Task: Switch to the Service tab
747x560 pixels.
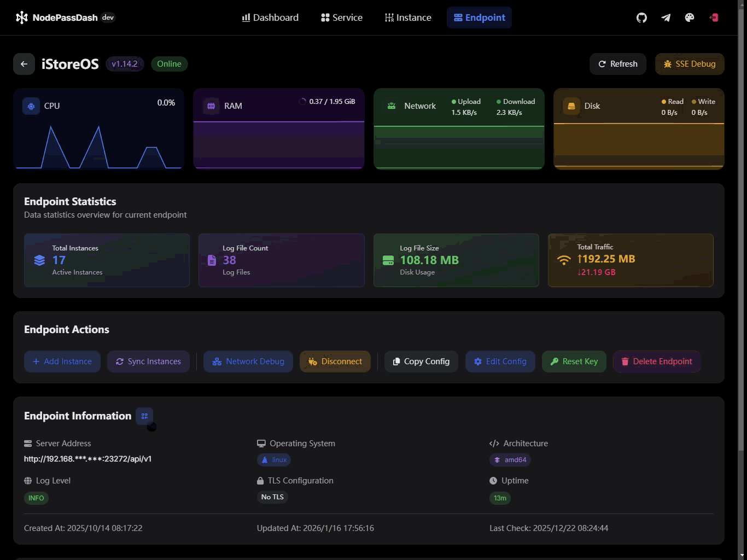Action: click(342, 17)
